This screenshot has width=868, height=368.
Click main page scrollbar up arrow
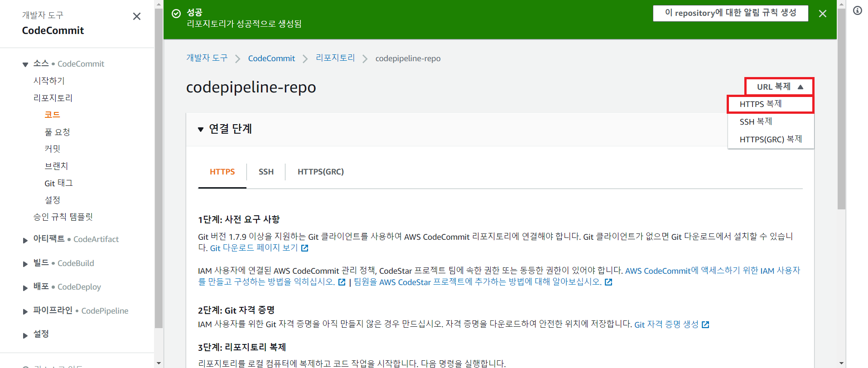841,4
